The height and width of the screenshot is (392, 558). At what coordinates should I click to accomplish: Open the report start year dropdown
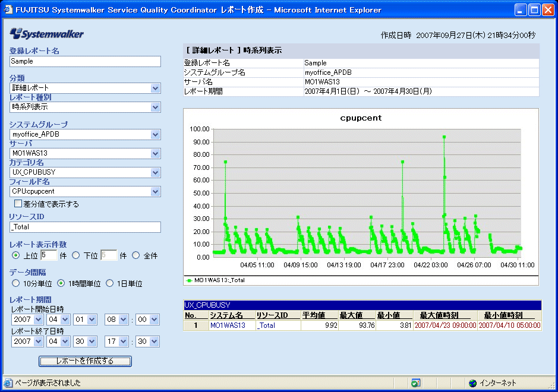[x=27, y=320]
